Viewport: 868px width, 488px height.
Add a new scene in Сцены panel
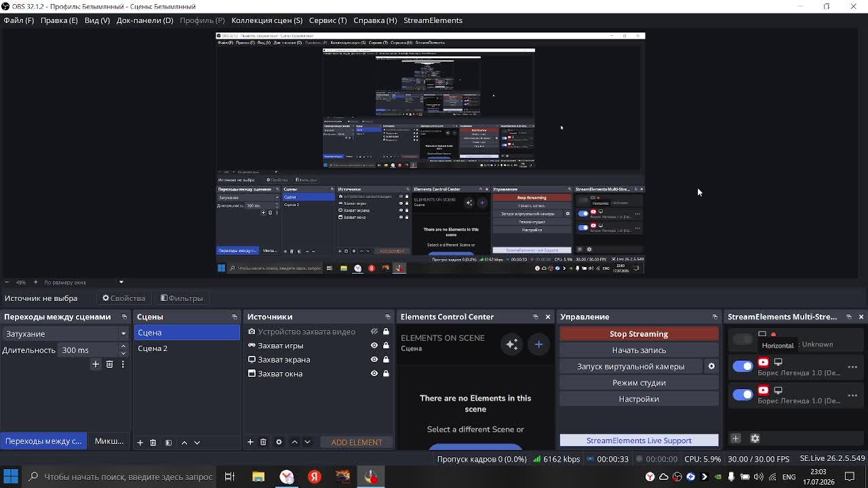[x=140, y=442]
